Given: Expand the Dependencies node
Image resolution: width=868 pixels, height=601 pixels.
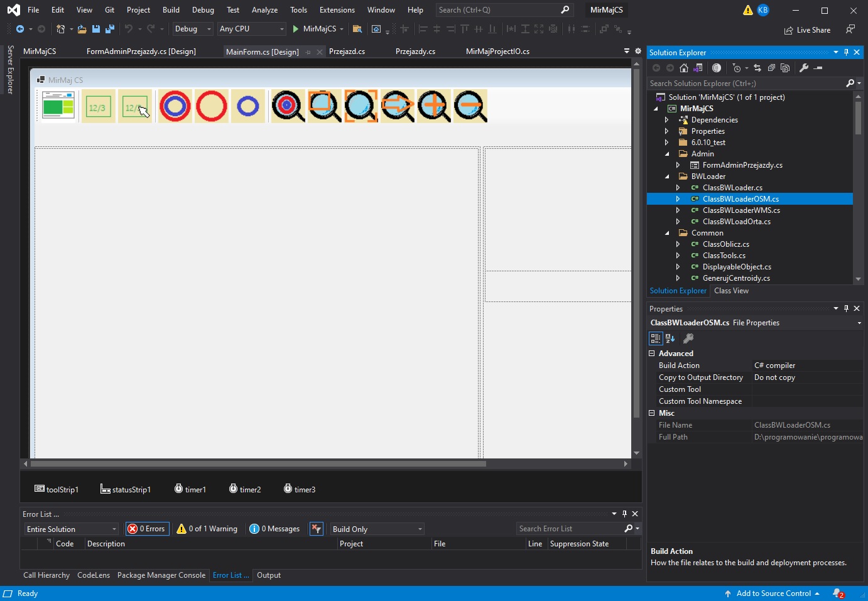Looking at the screenshot, I should point(666,120).
